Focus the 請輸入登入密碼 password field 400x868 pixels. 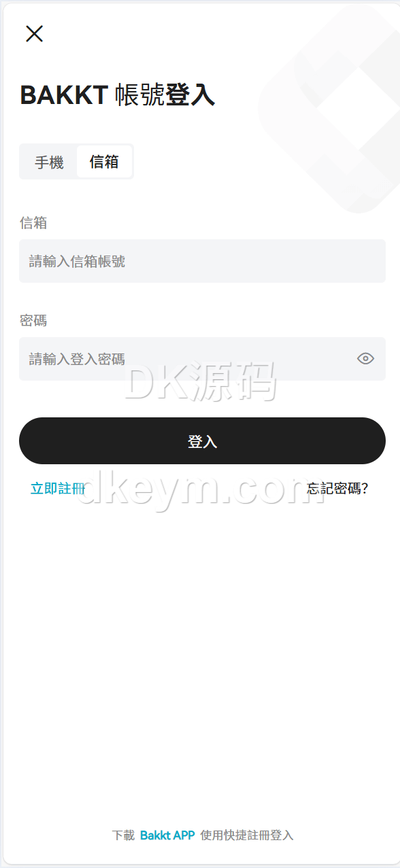[x=185, y=359]
